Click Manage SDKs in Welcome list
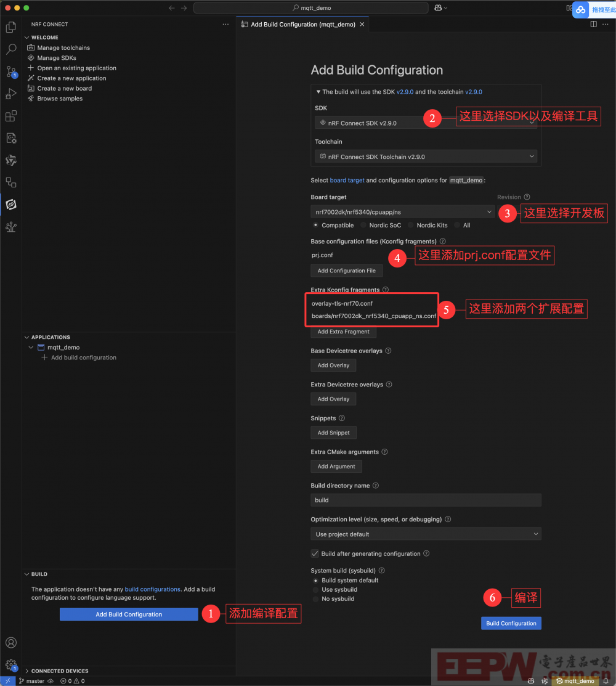The width and height of the screenshot is (616, 686). click(57, 58)
